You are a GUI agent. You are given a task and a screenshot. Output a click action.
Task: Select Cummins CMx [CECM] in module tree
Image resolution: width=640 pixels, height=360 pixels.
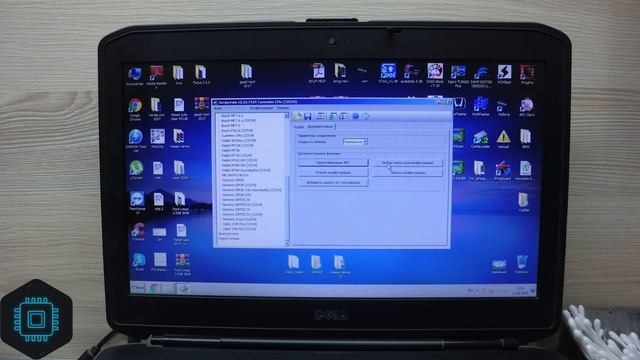(238, 136)
